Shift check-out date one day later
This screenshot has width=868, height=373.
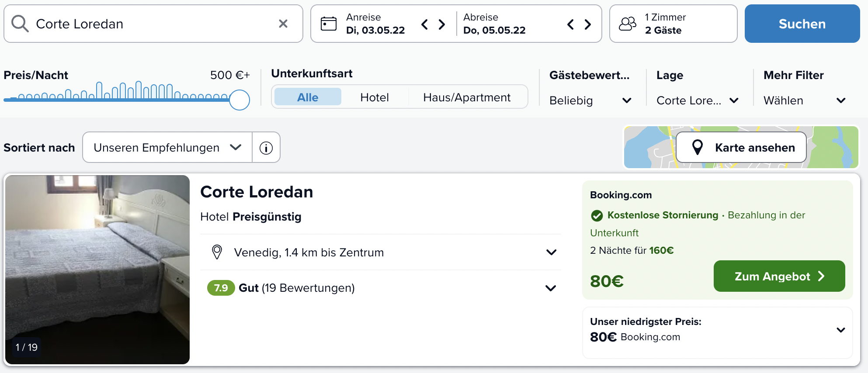tap(588, 24)
